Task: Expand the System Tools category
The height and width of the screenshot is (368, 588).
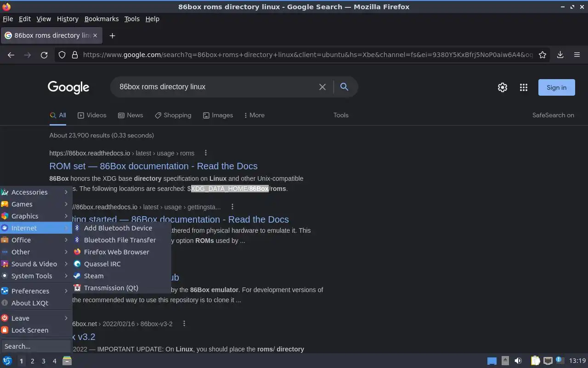Action: point(36,276)
